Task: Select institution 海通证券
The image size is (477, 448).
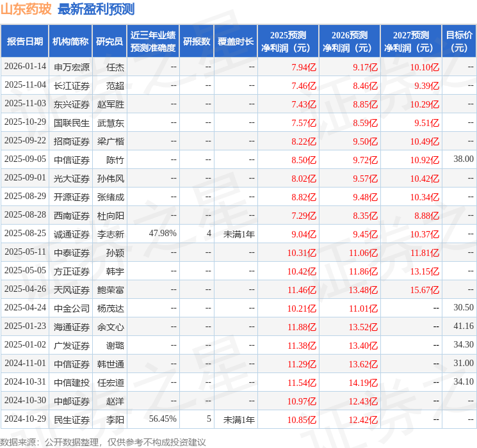Action: [x=72, y=326]
